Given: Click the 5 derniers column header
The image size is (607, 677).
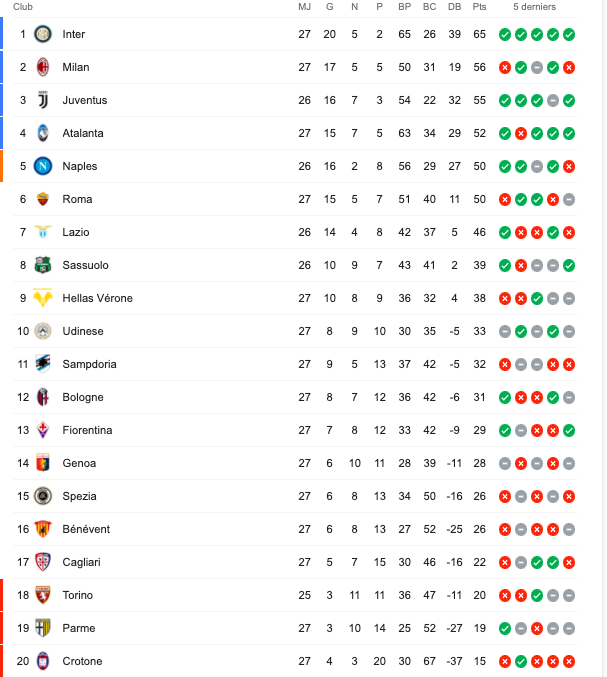Looking at the screenshot, I should pyautogui.click(x=534, y=7).
